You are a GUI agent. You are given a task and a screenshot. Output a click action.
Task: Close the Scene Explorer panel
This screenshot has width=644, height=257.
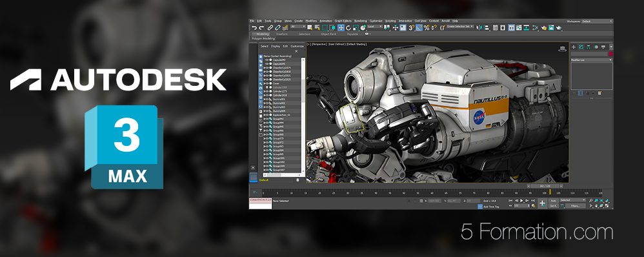[296, 52]
